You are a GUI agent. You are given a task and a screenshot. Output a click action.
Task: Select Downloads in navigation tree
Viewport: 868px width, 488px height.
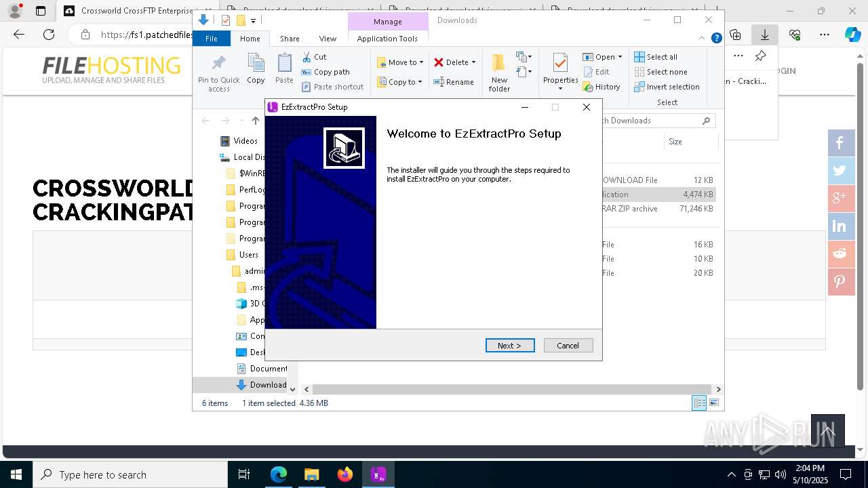coord(261,385)
